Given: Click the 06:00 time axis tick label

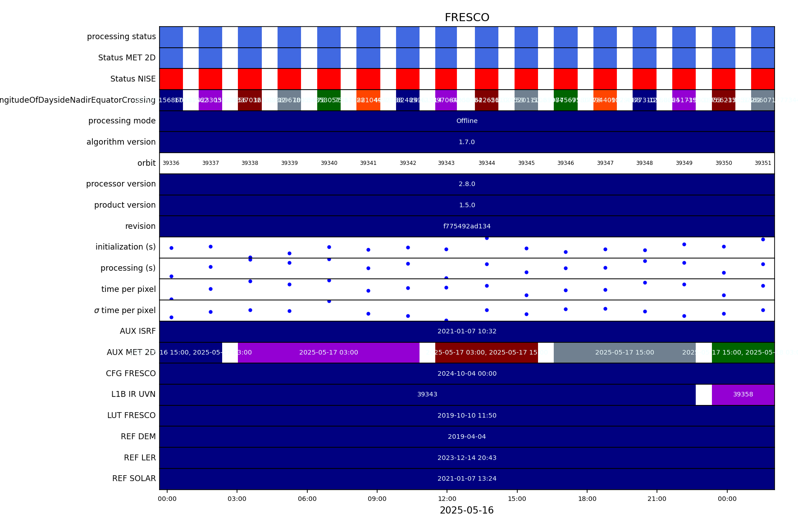Looking at the screenshot, I should click(307, 499).
